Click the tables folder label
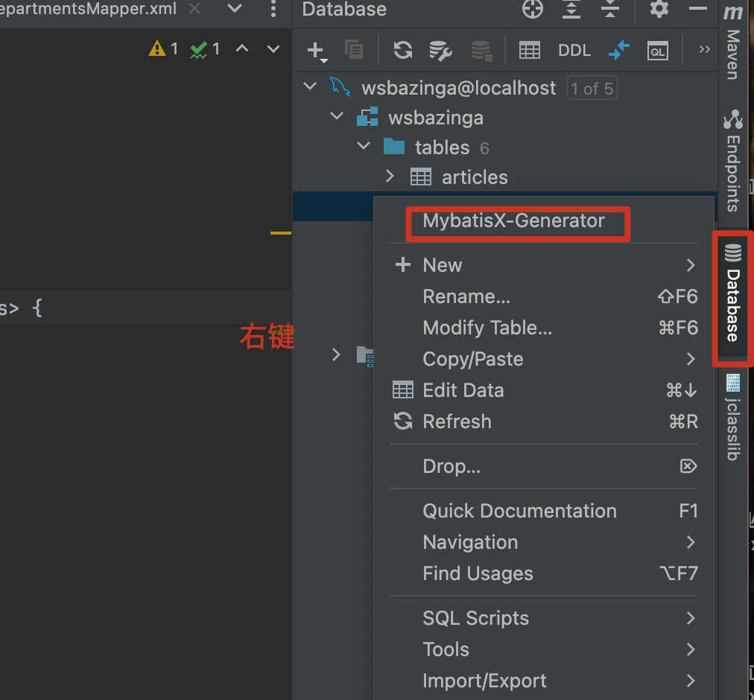The image size is (754, 700). tap(442, 147)
